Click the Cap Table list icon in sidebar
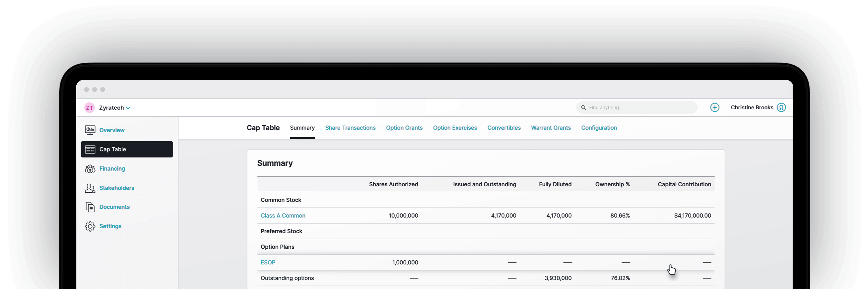 tap(90, 149)
